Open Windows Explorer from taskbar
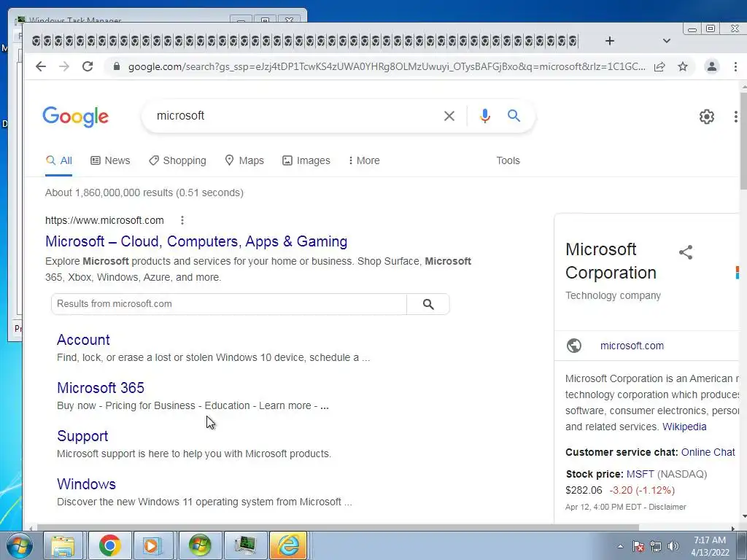This screenshot has width=747, height=560. pyautogui.click(x=63, y=545)
